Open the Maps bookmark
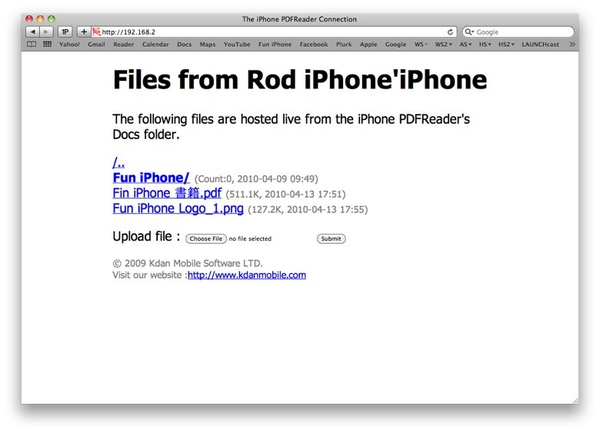The width and height of the screenshot is (600, 433). [x=207, y=44]
